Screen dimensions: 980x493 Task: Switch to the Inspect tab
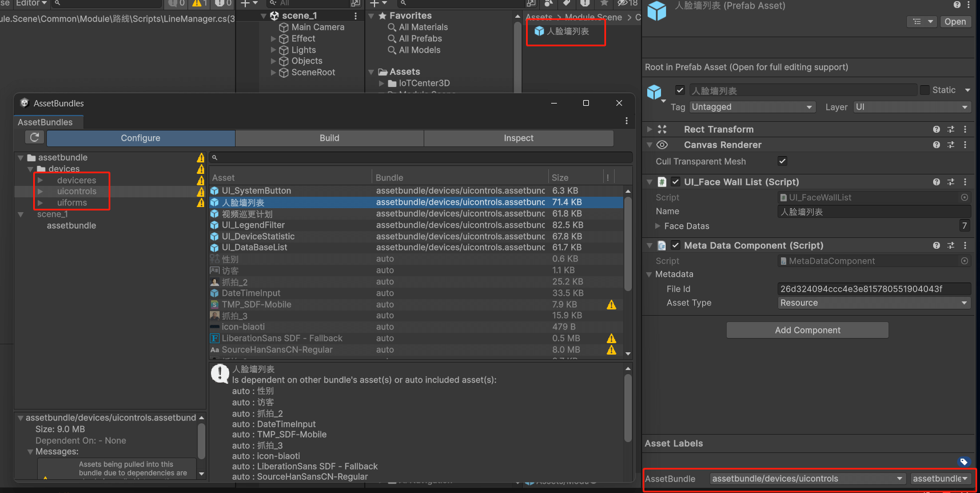pyautogui.click(x=518, y=138)
